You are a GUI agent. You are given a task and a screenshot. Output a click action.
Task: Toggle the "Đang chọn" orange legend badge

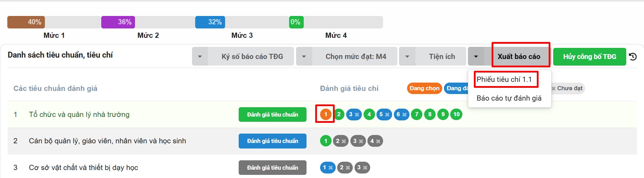tap(424, 88)
